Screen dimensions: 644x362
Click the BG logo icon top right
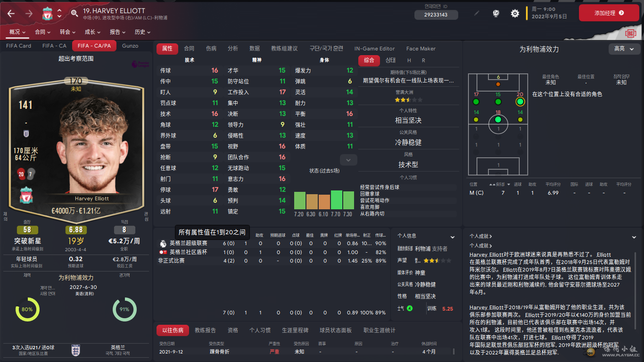click(630, 33)
